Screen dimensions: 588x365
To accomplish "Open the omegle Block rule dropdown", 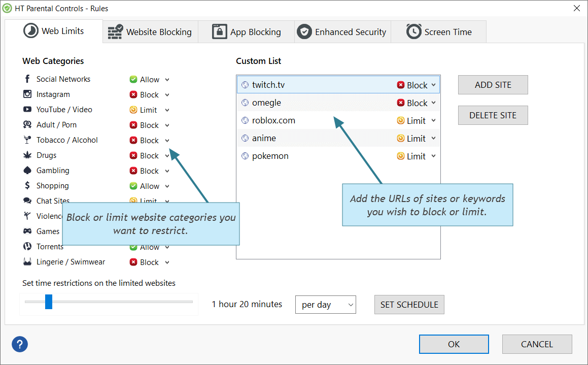I will tap(433, 103).
